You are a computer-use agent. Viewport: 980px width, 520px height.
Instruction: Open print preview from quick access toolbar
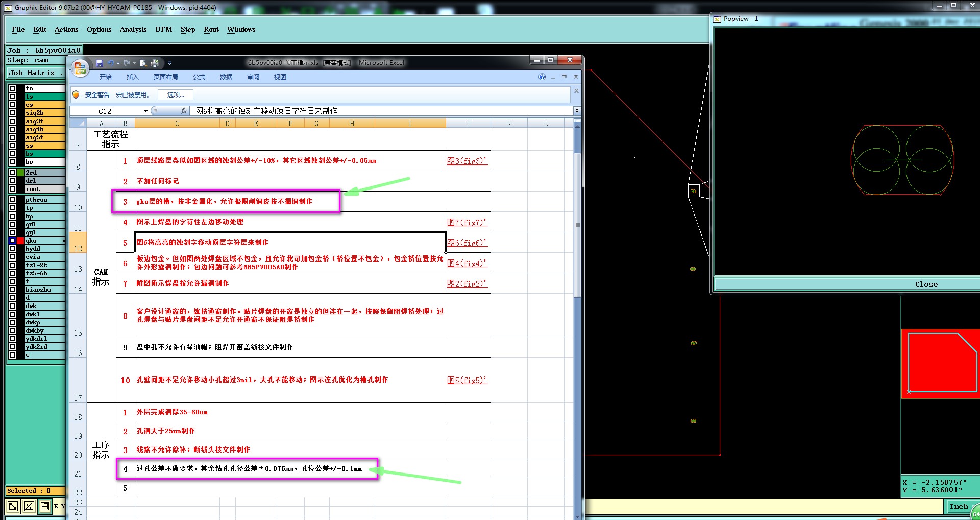coord(143,63)
